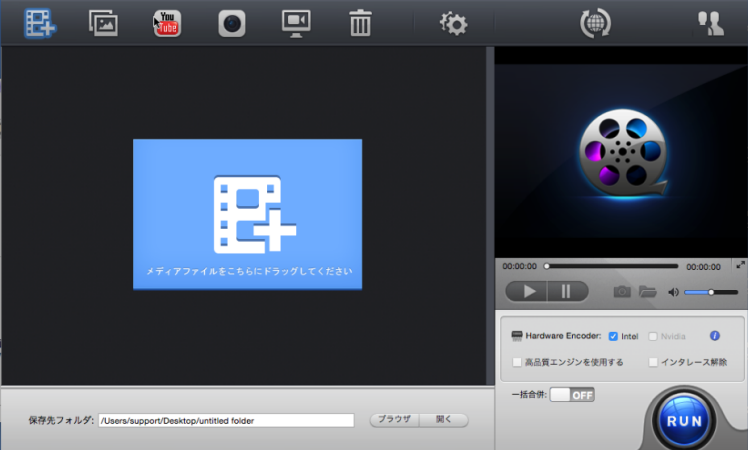Click the trash can clear icon

point(360,23)
